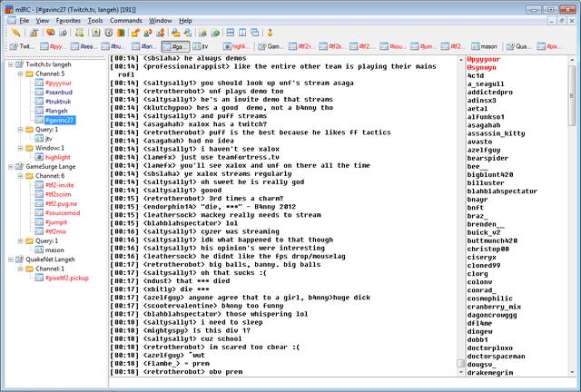Click the About mIRC toolbar icon
The height and width of the screenshot is (392, 581).
(x=271, y=32)
